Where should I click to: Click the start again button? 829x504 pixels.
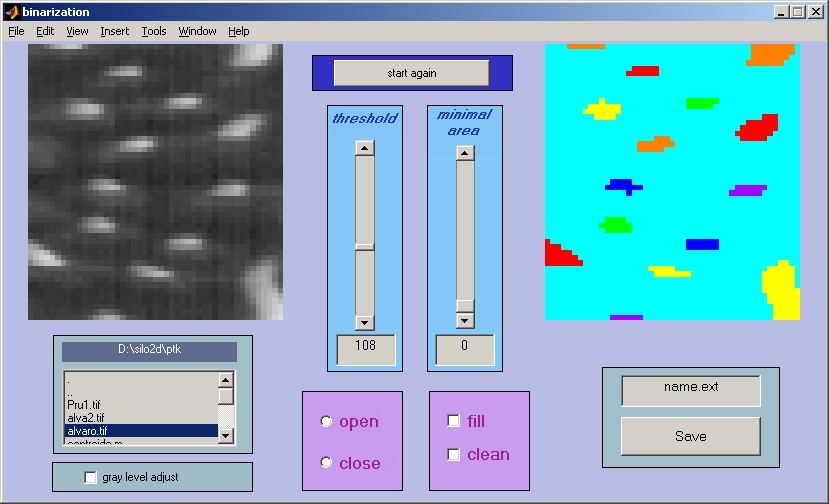(x=411, y=73)
